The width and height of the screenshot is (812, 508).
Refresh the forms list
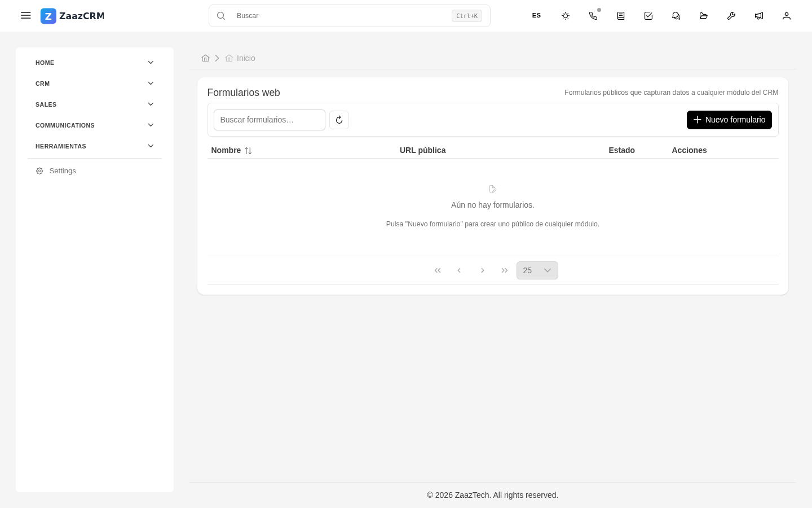pos(339,120)
